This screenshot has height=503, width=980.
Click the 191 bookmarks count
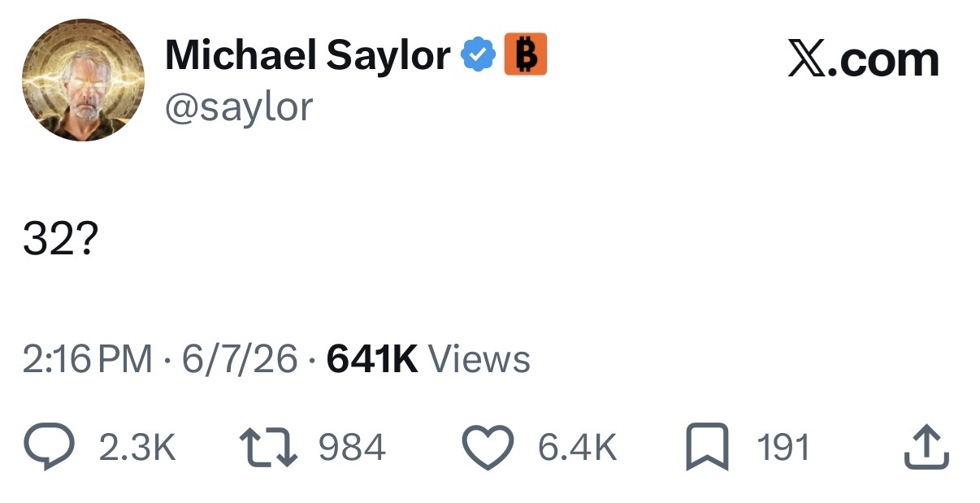pos(783,448)
